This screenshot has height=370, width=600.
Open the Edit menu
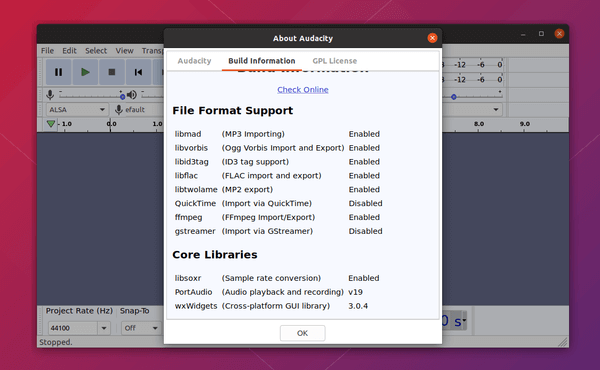[69, 51]
